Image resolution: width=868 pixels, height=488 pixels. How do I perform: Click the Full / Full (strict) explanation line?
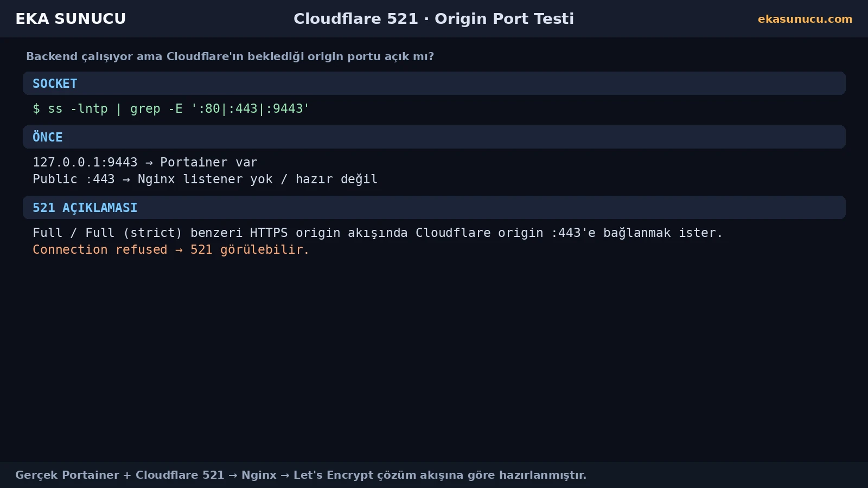(x=378, y=233)
